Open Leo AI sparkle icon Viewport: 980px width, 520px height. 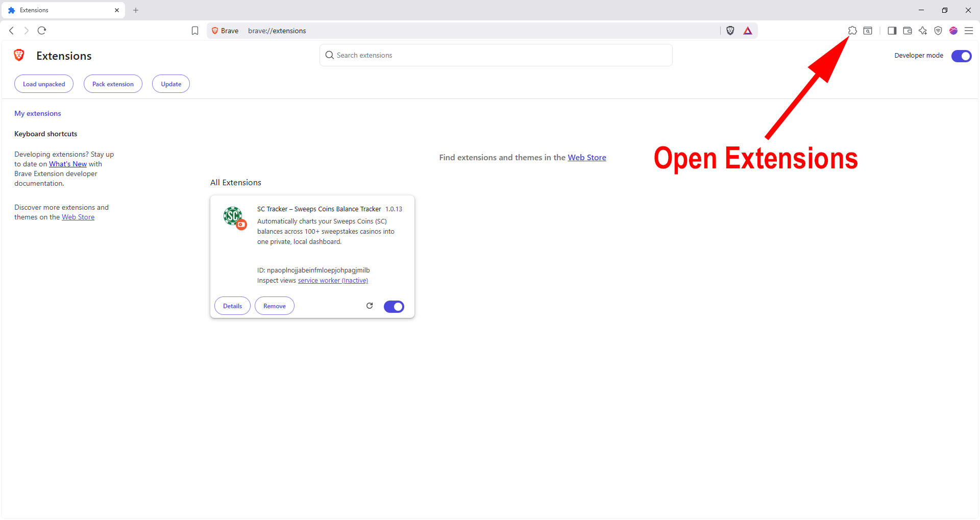point(922,31)
